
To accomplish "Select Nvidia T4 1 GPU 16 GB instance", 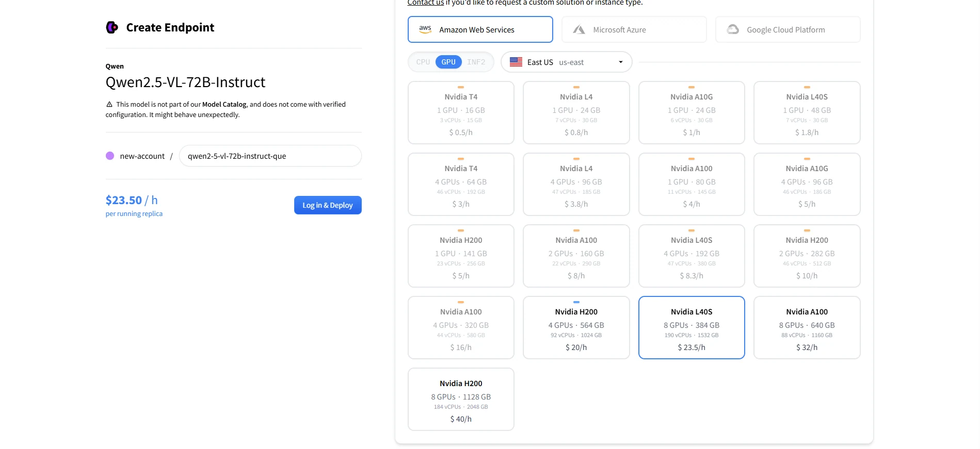I will [x=461, y=112].
